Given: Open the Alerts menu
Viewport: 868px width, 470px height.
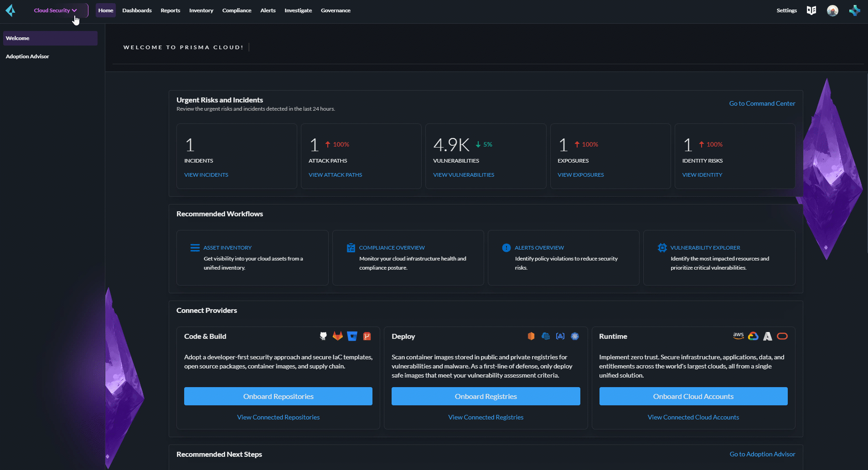Looking at the screenshot, I should pos(268,10).
